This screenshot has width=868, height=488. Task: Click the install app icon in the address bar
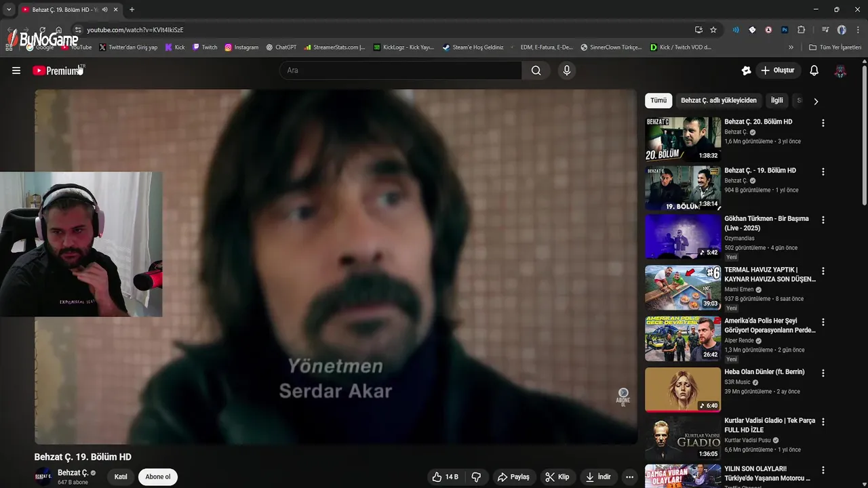click(698, 30)
